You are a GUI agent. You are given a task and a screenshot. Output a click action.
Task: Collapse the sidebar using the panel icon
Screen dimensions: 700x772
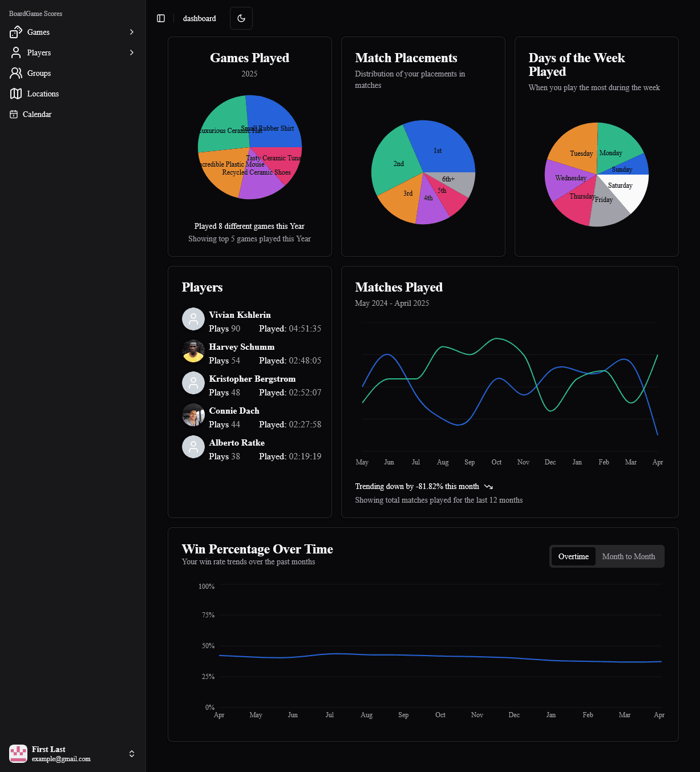pos(160,18)
